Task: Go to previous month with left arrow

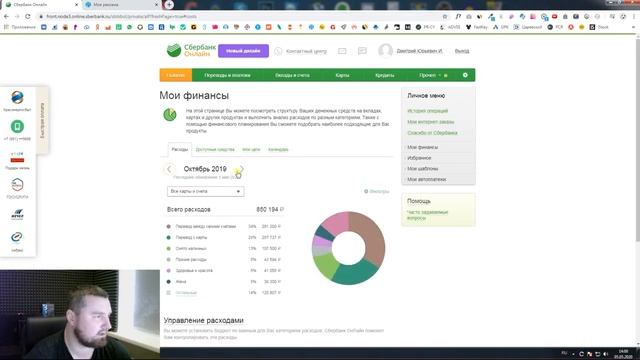Action: 169,169
